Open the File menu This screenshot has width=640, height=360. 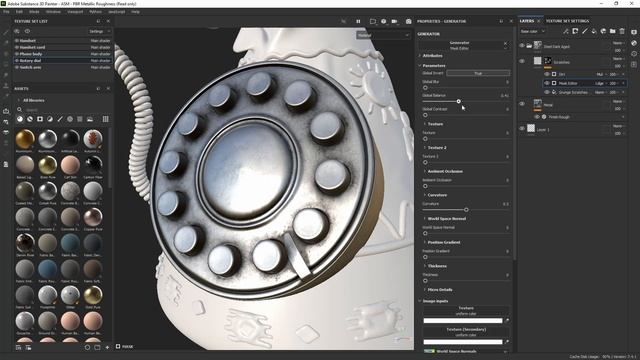[6, 12]
